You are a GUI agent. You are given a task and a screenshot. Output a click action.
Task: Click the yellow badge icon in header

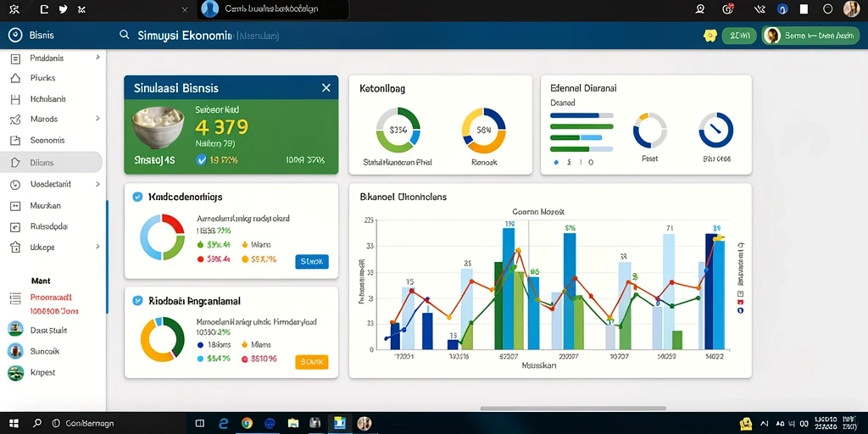[x=709, y=36]
